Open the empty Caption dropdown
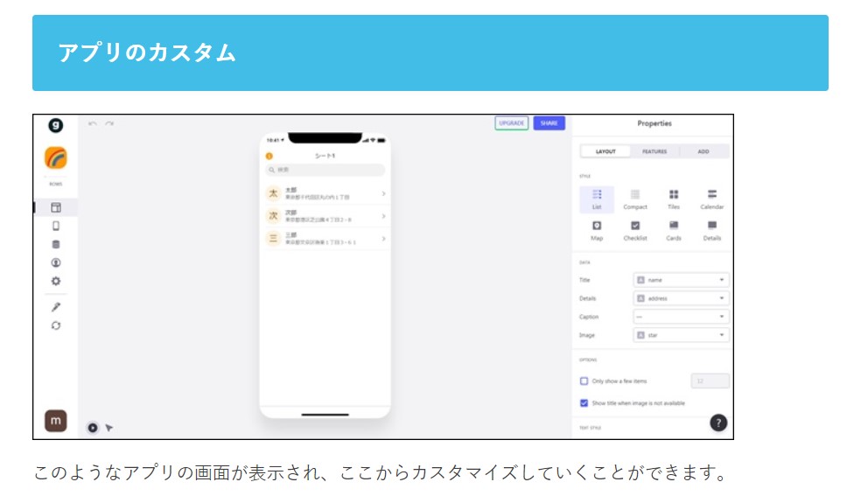Image resolution: width=868 pixels, height=496 pixels. (x=681, y=317)
